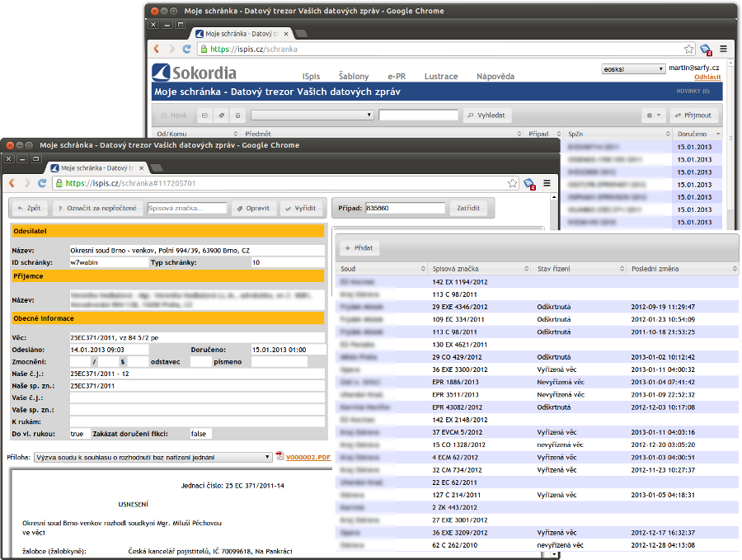Click the PDF icon beside V000002.PDF
Image resolution: width=742 pixels, height=560 pixels.
[x=279, y=456]
